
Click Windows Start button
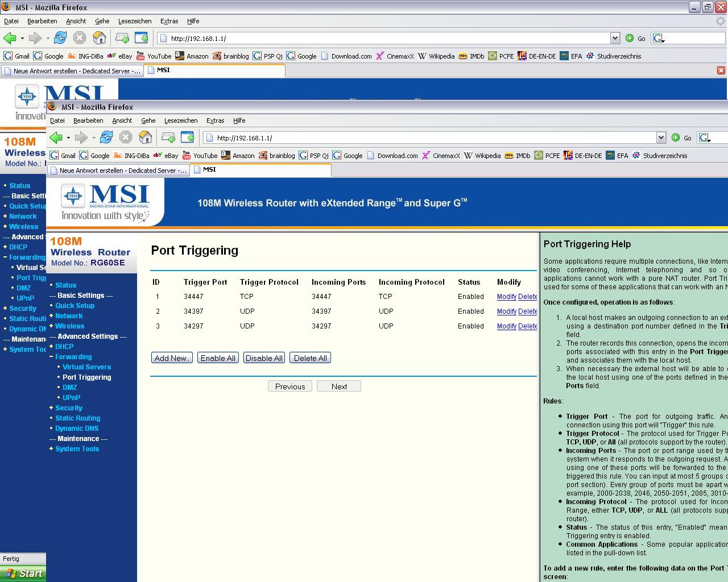click(x=23, y=573)
